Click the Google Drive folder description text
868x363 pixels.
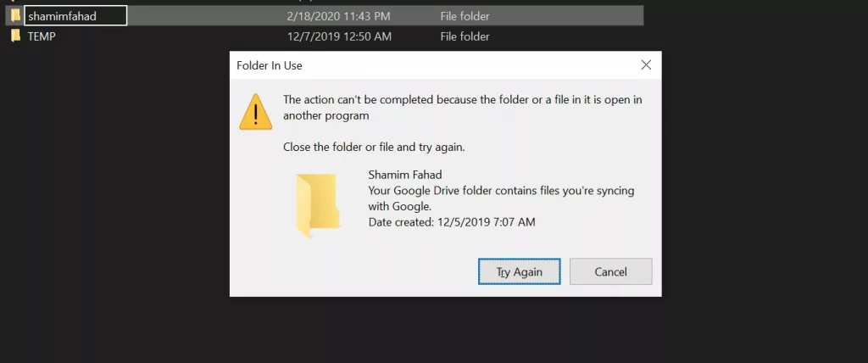pos(501,198)
